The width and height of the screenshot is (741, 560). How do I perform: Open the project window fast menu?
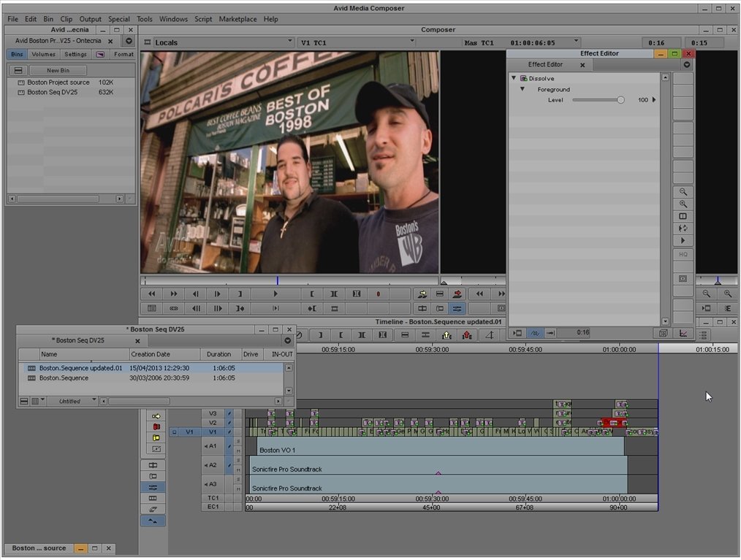(x=129, y=41)
